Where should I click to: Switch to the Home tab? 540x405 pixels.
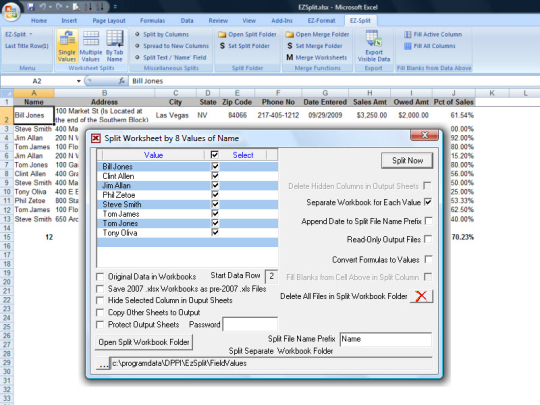point(39,21)
